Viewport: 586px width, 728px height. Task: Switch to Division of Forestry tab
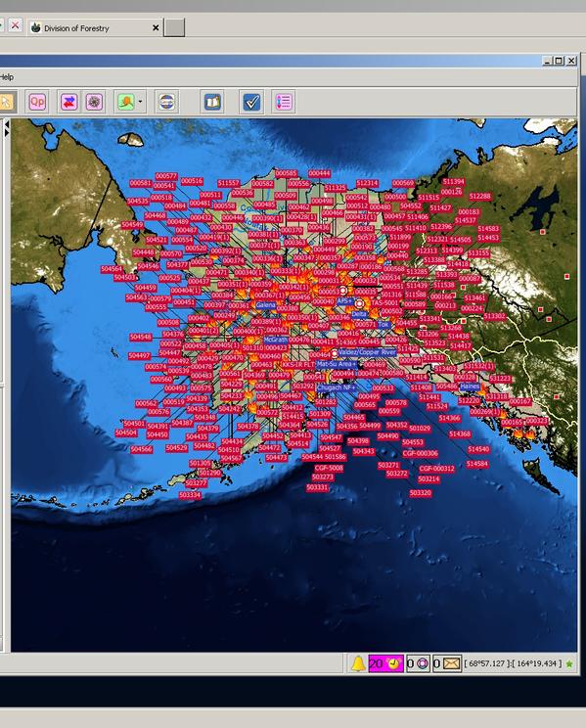[76, 28]
